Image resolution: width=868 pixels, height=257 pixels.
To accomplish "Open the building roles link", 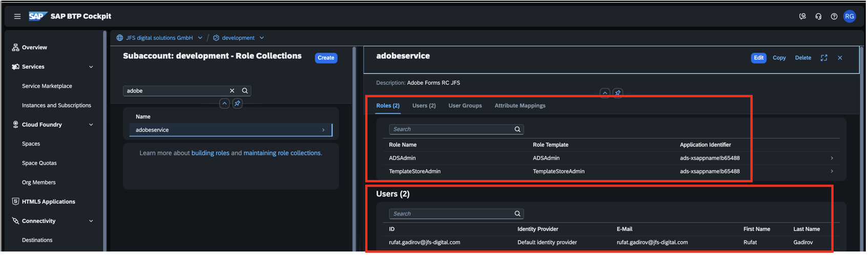I will (210, 153).
